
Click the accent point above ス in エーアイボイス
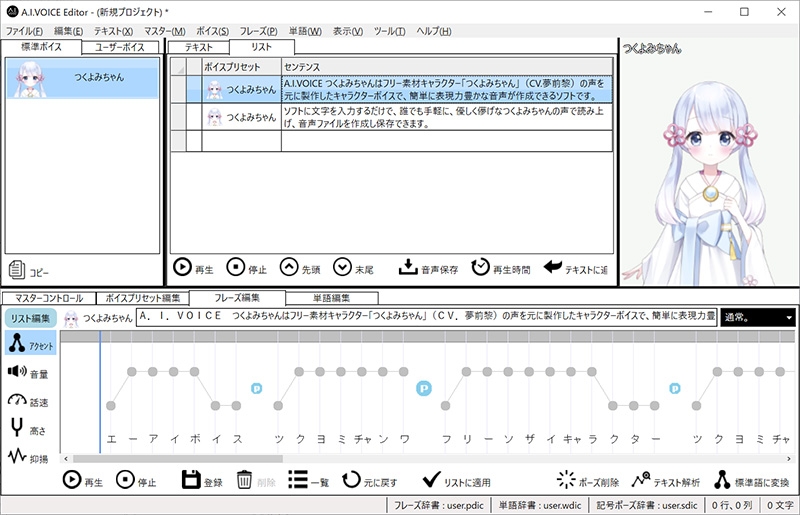(236, 406)
